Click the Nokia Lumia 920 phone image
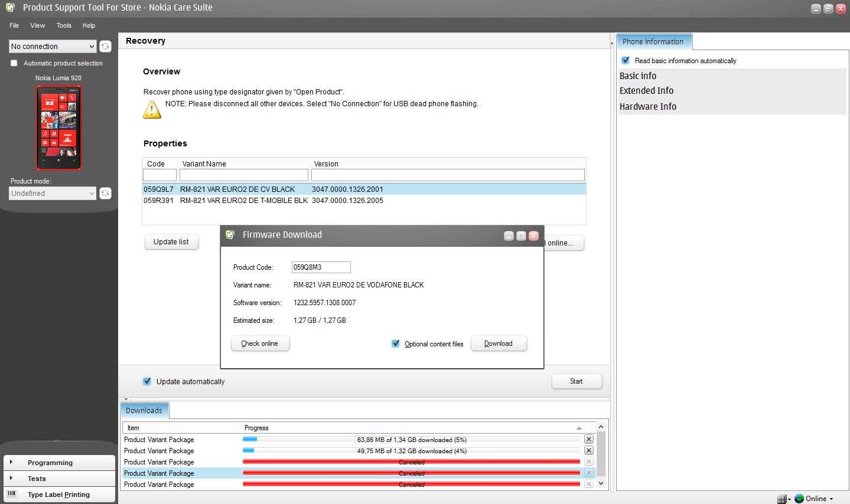Viewport: 850px width, 504px height. (x=59, y=127)
